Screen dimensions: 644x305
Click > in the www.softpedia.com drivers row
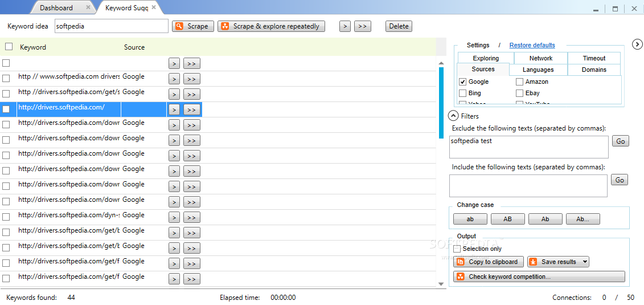[x=174, y=79]
